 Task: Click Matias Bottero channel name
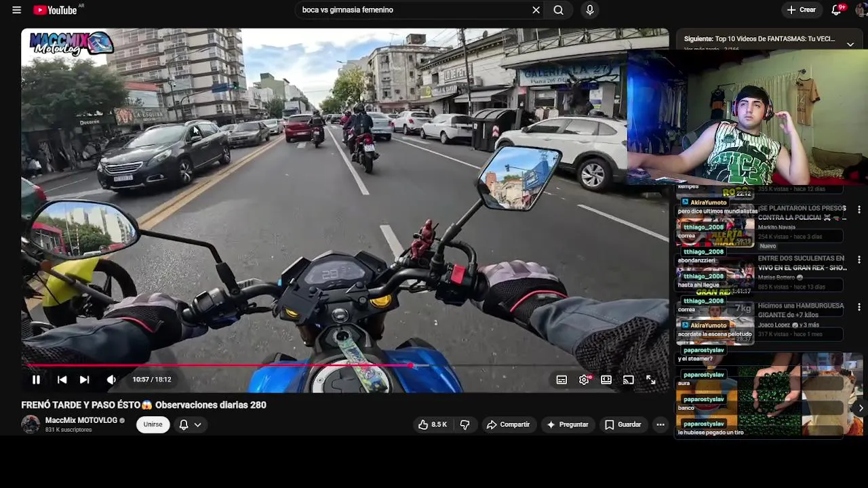(x=777, y=277)
